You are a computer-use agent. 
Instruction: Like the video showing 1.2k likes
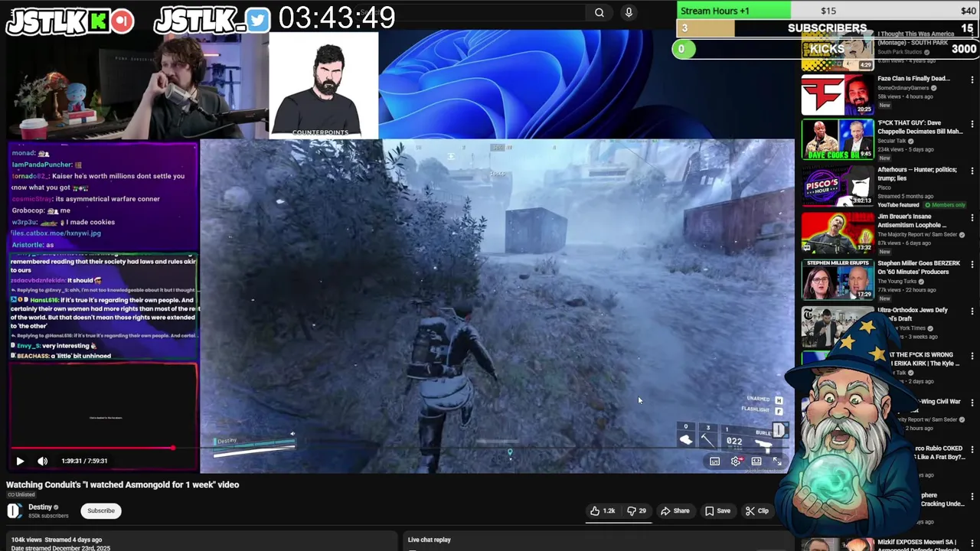[603, 510]
